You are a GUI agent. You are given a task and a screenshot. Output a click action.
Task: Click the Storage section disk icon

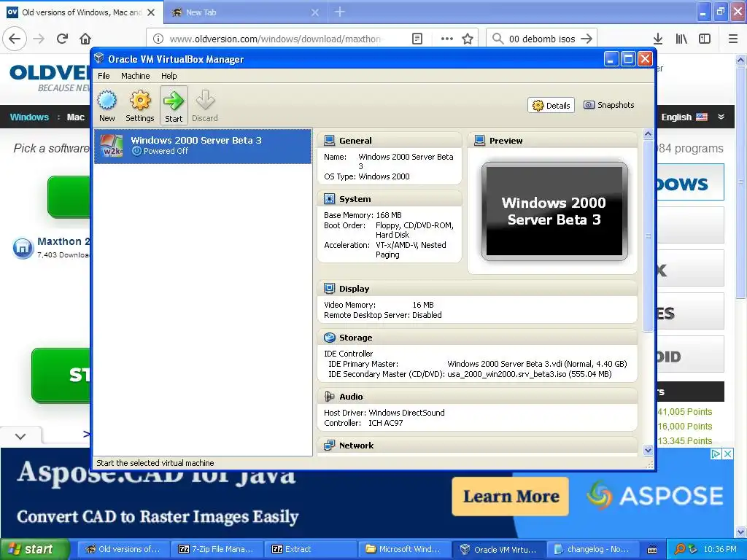[x=329, y=338]
